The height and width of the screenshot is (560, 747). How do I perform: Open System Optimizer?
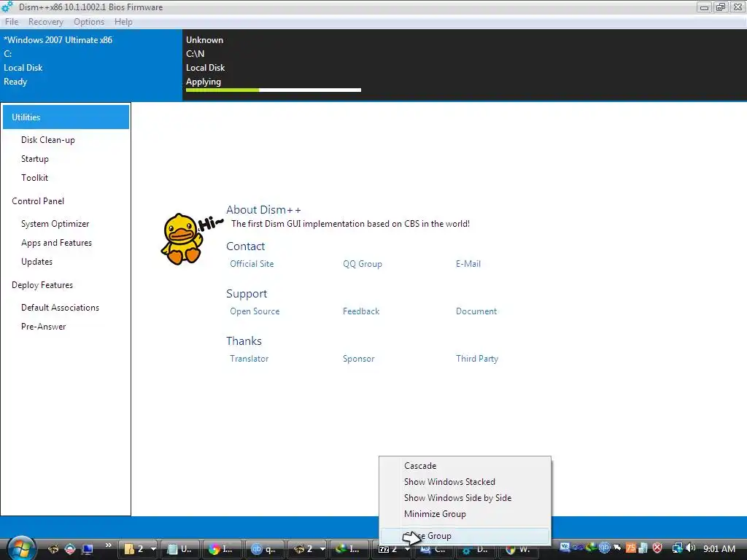click(x=55, y=224)
